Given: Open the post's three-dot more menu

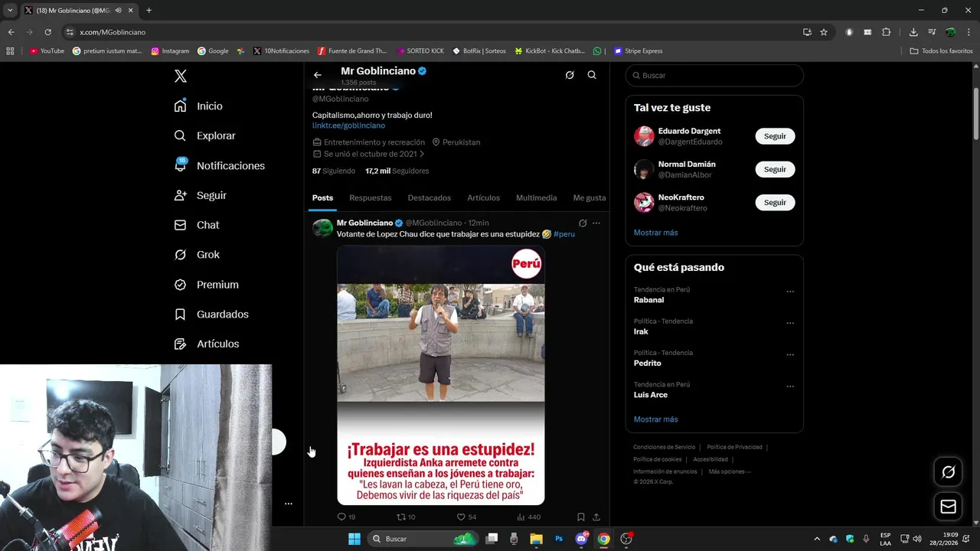Looking at the screenshot, I should tap(596, 223).
